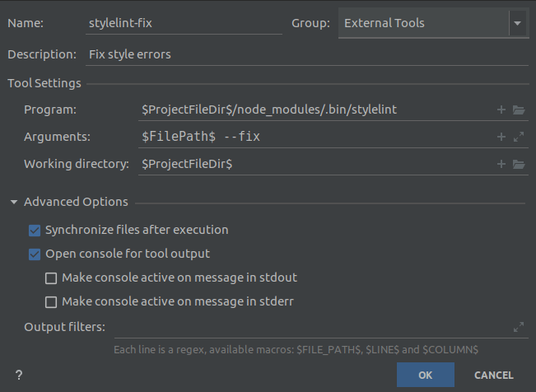The width and height of the screenshot is (536, 392).
Task: Enable Make console active on stdout
Action: pos(51,278)
